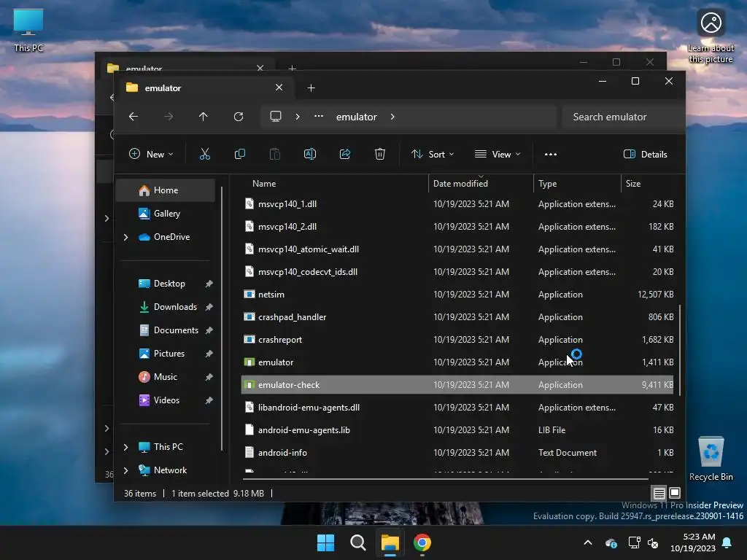Screen dimensions: 747x560
Task: Open Windows Start menu
Action: (326, 542)
